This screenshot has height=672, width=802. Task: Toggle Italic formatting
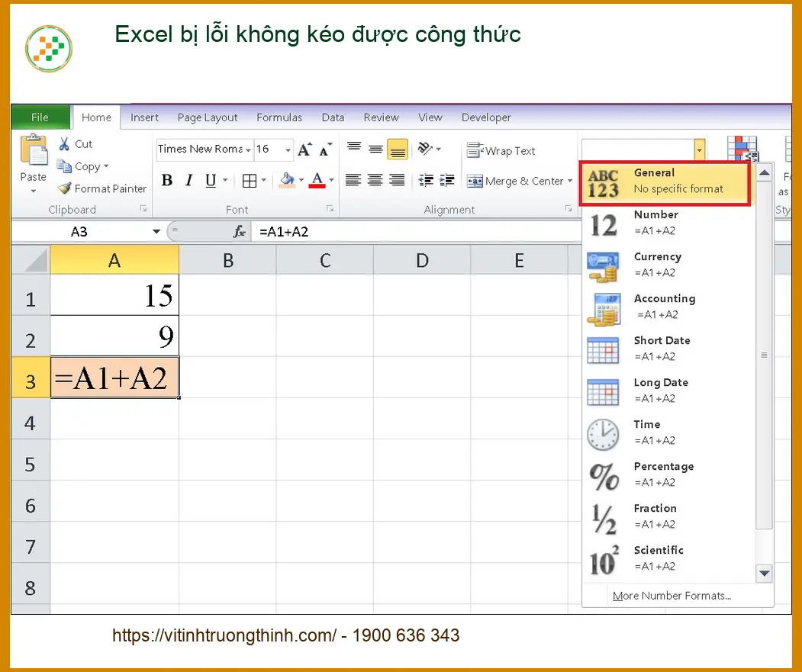coord(188,180)
